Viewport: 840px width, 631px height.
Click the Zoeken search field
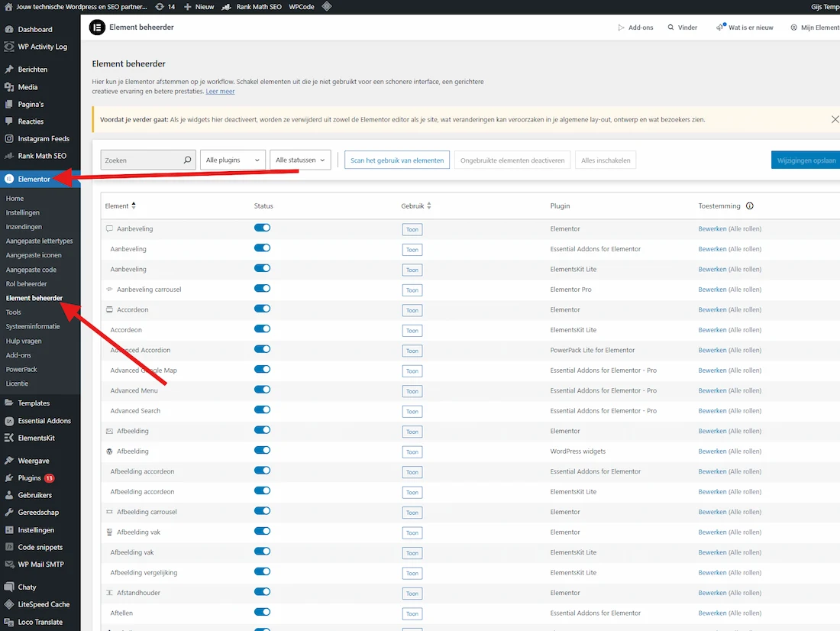[141, 160]
